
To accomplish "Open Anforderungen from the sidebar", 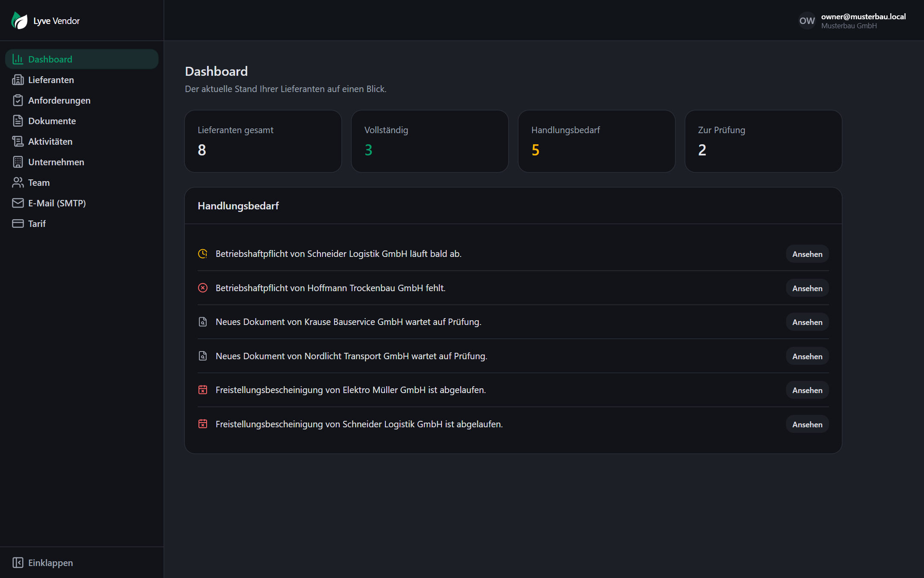I will tap(82, 100).
